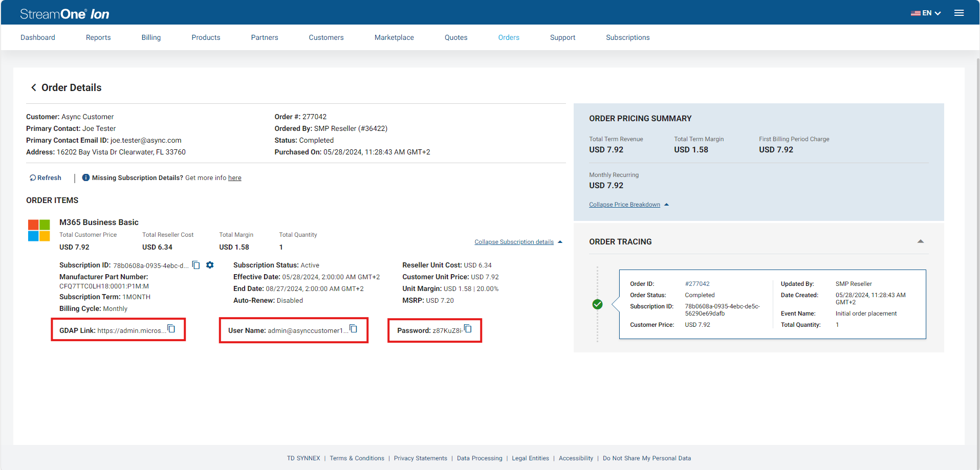Click the Microsoft logo for M365 Business Basic

39,230
